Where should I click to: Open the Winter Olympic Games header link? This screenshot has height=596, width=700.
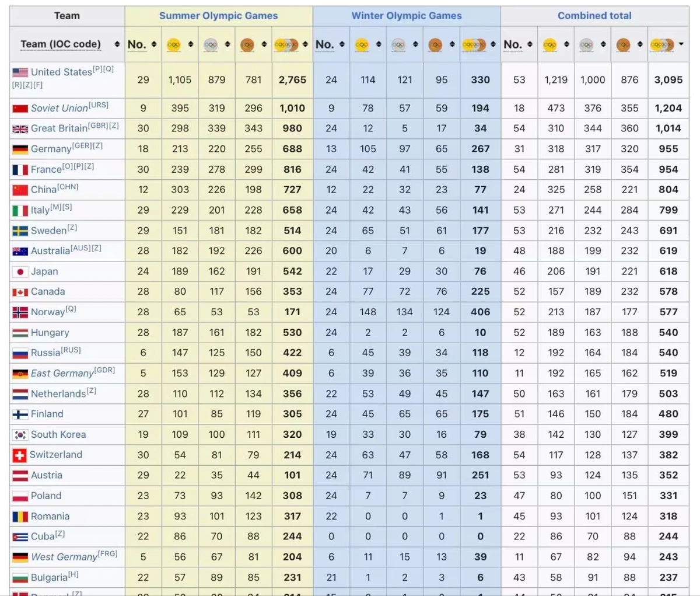[406, 16]
